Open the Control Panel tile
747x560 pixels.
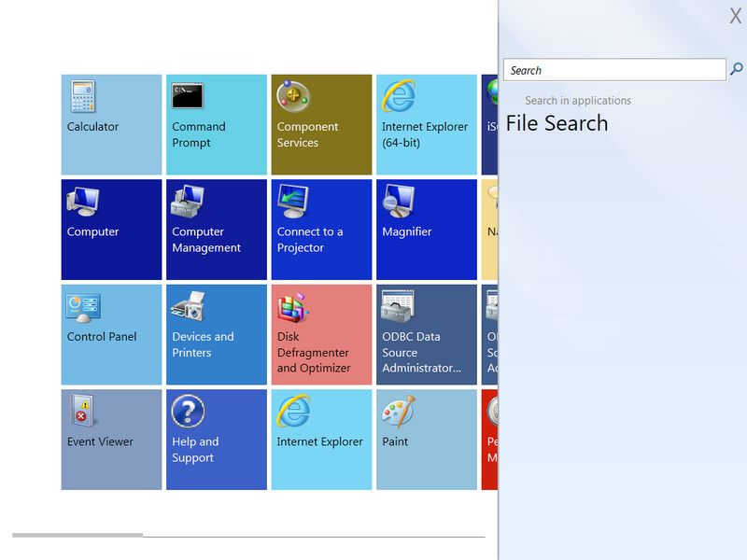point(111,335)
